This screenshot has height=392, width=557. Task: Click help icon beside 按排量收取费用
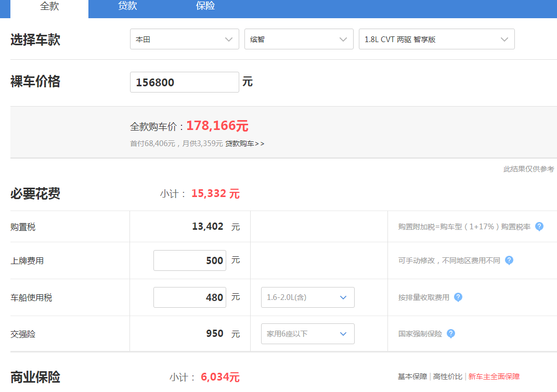click(x=458, y=297)
